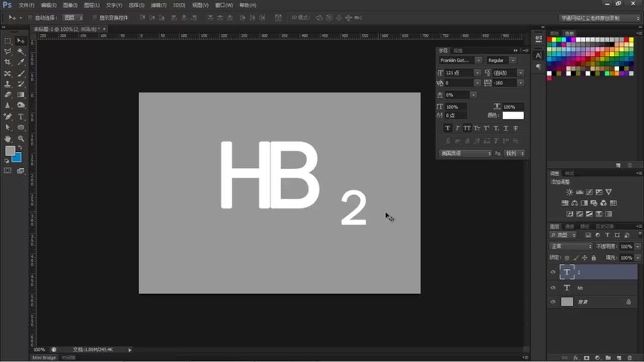Toggle the faux bold T button
Screen dimensions: 644x362
click(447, 128)
